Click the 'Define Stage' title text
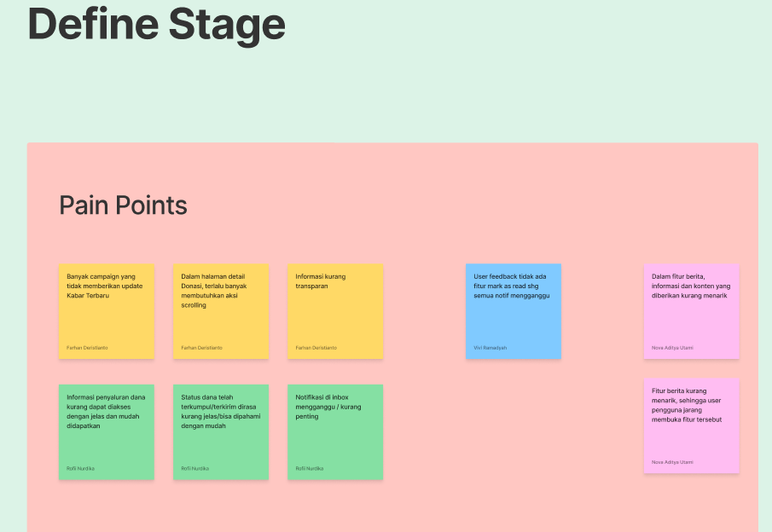The image size is (772, 532). [157, 25]
